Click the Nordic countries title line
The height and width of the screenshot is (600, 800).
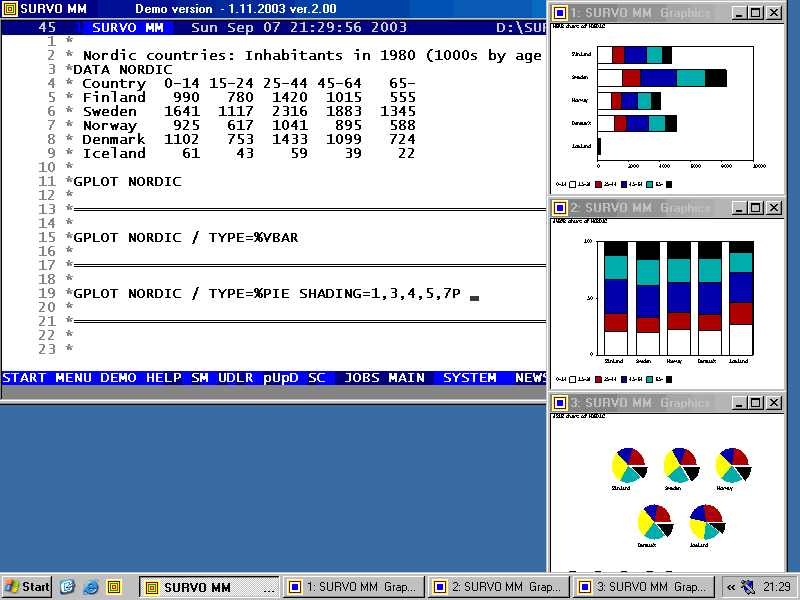[x=312, y=56]
